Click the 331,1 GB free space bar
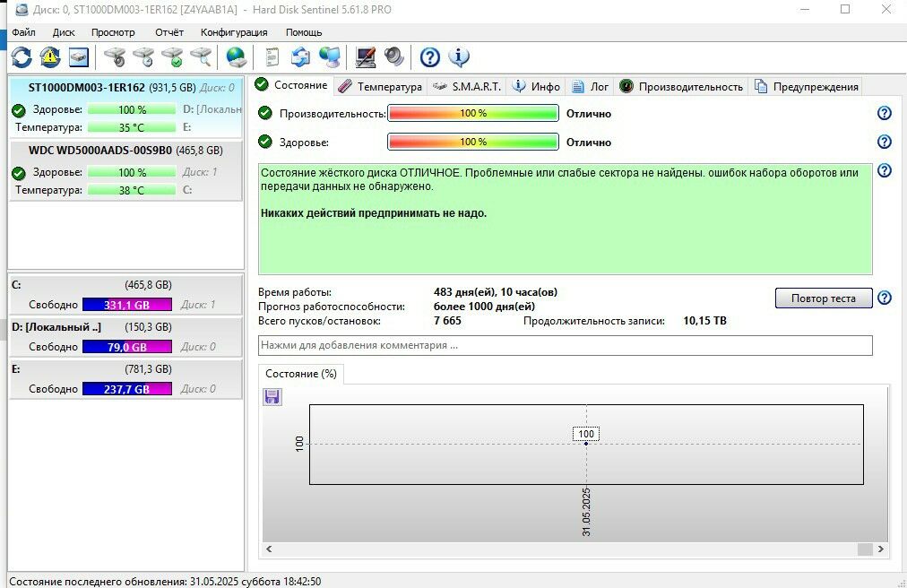907x588 pixels. [x=126, y=305]
